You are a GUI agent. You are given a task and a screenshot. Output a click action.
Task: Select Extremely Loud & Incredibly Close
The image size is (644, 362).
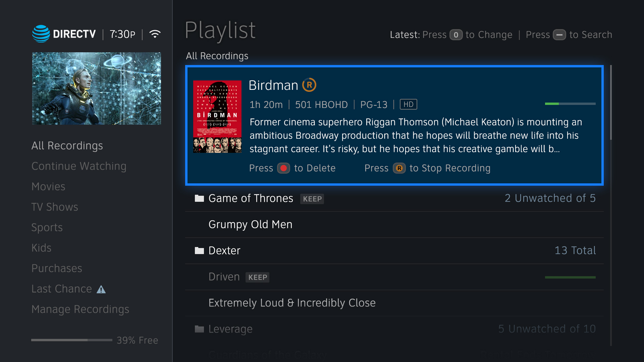[x=394, y=303]
